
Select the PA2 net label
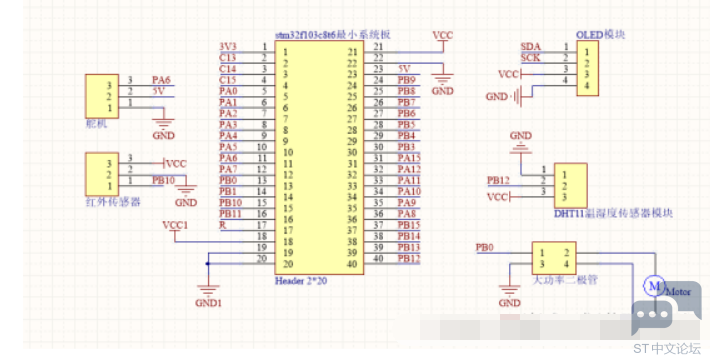point(228,113)
